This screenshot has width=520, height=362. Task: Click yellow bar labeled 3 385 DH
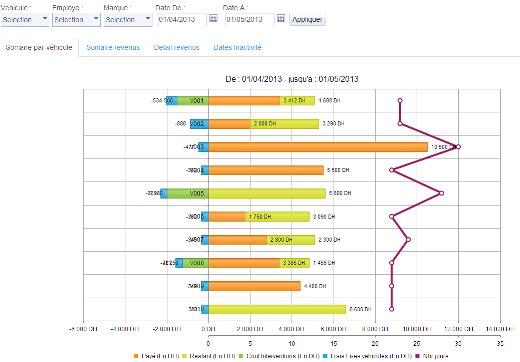click(294, 263)
